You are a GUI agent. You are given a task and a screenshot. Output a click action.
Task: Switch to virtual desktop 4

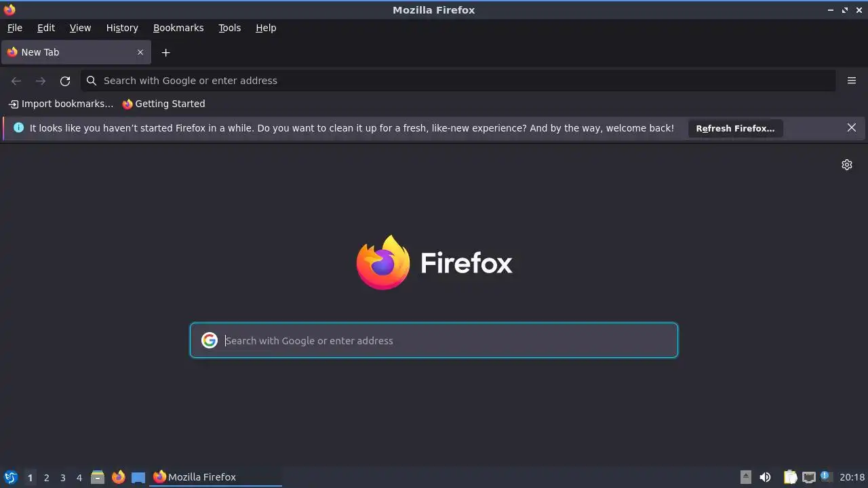pyautogui.click(x=79, y=477)
